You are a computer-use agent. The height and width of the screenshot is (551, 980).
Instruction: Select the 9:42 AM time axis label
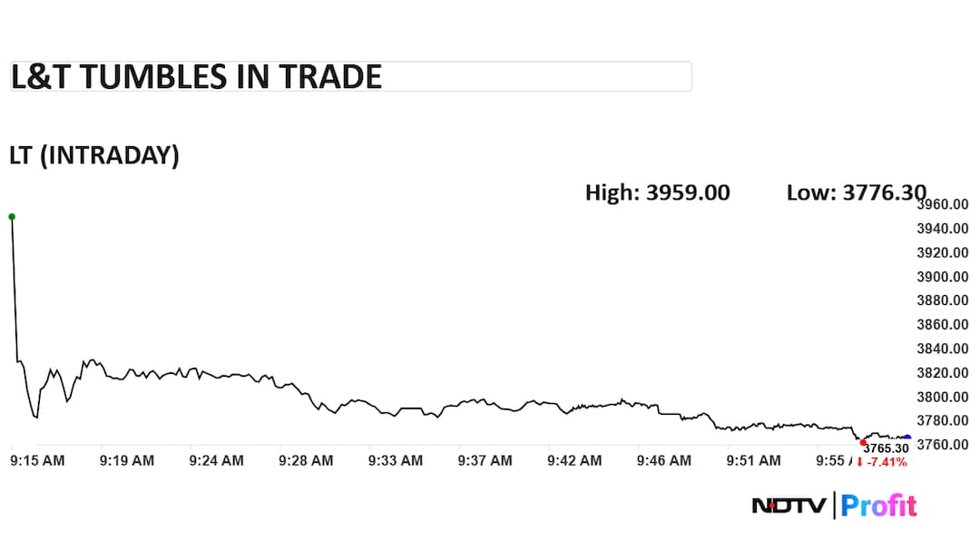point(574,461)
